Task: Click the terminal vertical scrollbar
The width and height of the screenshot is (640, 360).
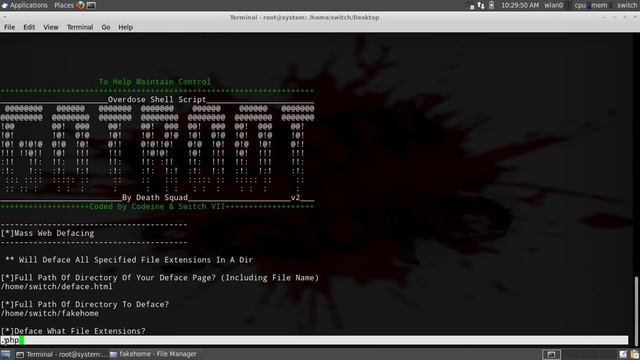Action: pos(636,311)
